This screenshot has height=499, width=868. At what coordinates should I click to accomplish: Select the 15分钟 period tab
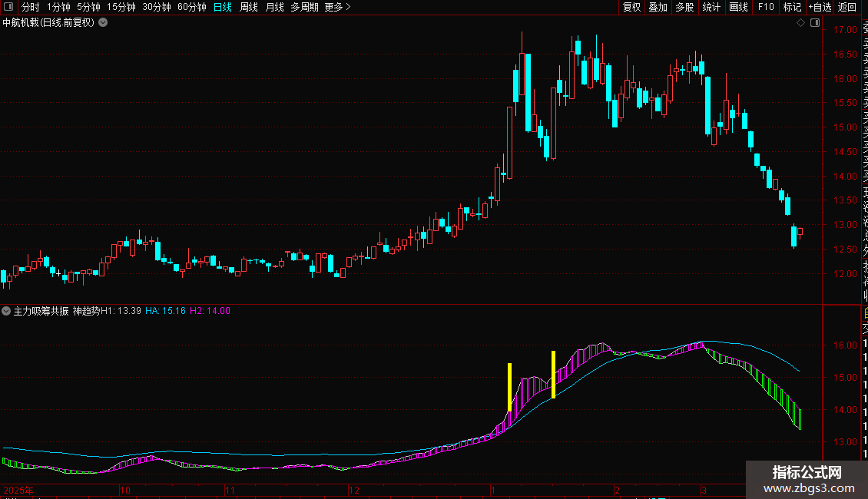pos(121,7)
